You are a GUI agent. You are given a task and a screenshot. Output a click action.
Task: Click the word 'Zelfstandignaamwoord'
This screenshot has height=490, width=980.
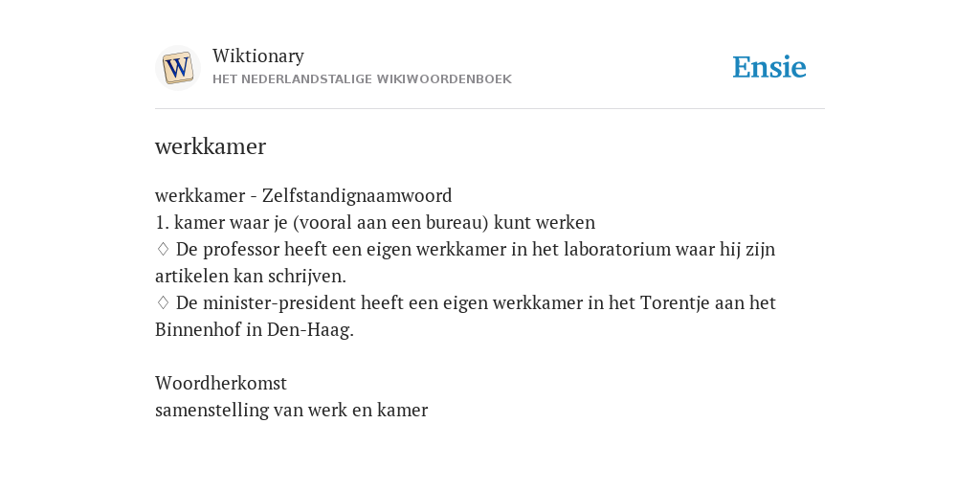click(357, 195)
